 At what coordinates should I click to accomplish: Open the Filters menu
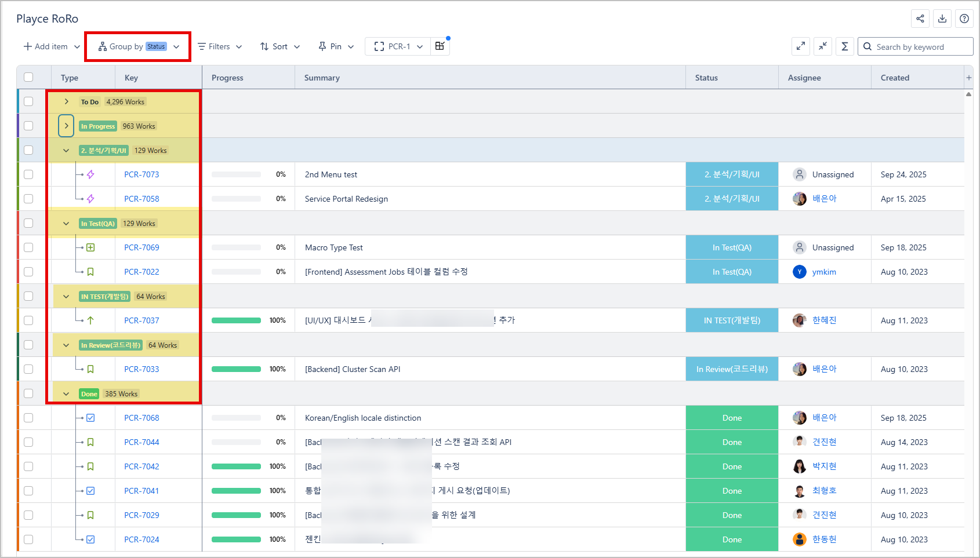point(219,46)
